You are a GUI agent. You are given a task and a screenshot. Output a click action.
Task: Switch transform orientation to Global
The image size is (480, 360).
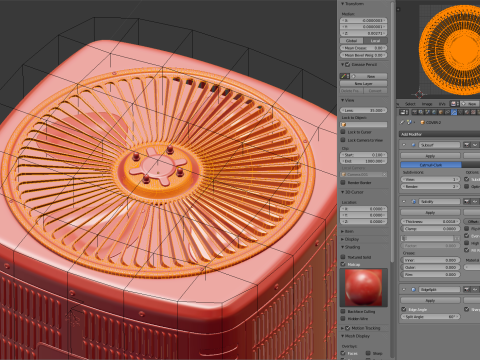pos(352,41)
